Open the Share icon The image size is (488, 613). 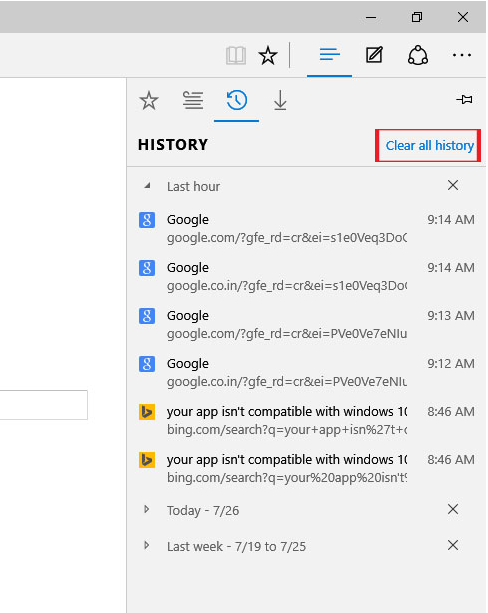[x=418, y=55]
